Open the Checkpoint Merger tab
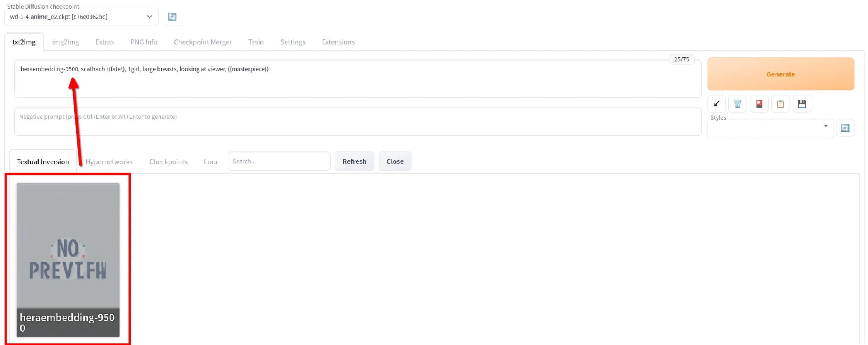868x345 pixels. point(203,42)
